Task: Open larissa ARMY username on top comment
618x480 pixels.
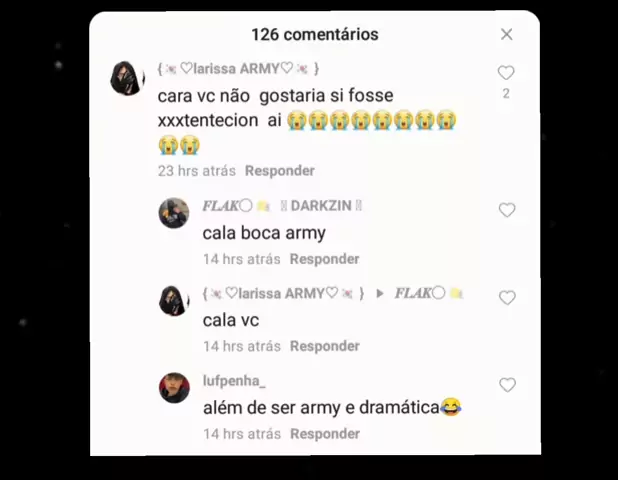Action: point(238,69)
